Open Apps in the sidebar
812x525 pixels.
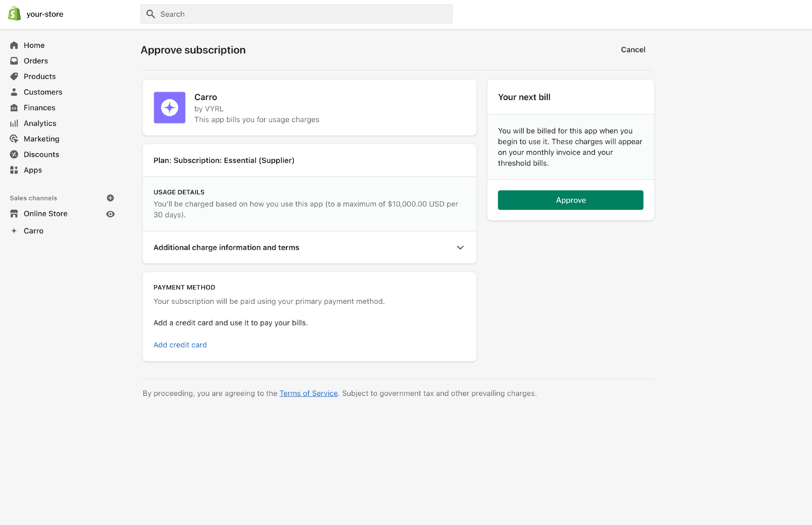point(33,170)
